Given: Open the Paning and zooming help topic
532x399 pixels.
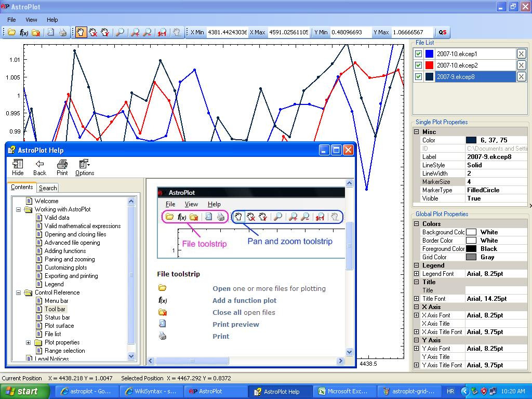Looking at the screenshot, I should [x=70, y=259].
